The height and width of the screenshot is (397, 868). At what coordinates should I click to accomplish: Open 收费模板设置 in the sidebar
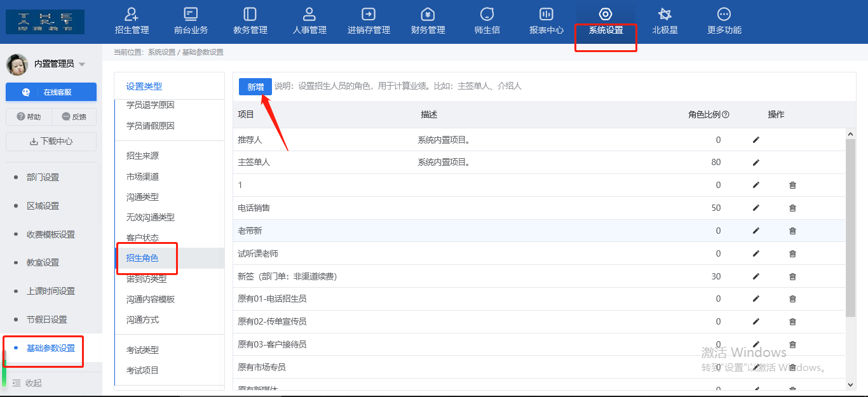click(x=51, y=234)
